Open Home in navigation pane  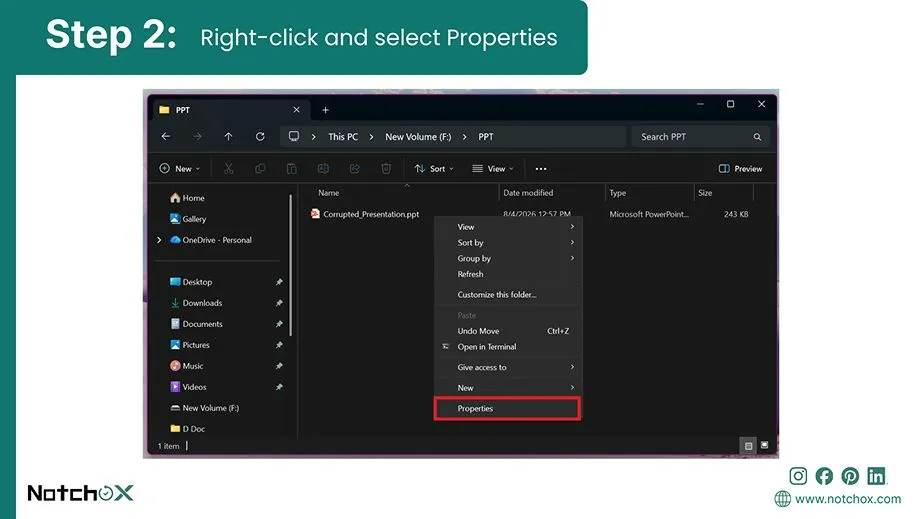point(187,198)
